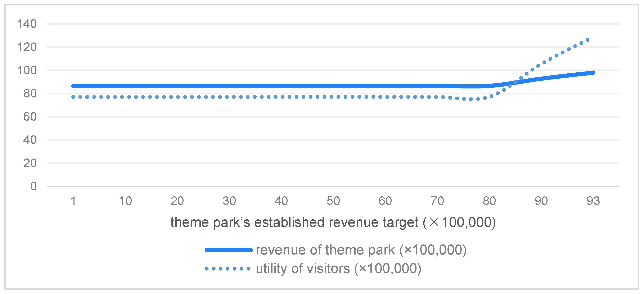This screenshot has width=644, height=294.
Task: Click where dotted and solid lines cross
Action: pyautogui.click(x=515, y=82)
